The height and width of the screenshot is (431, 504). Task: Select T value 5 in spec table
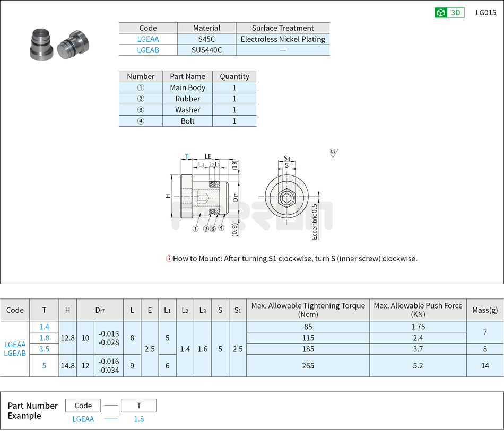(44, 366)
